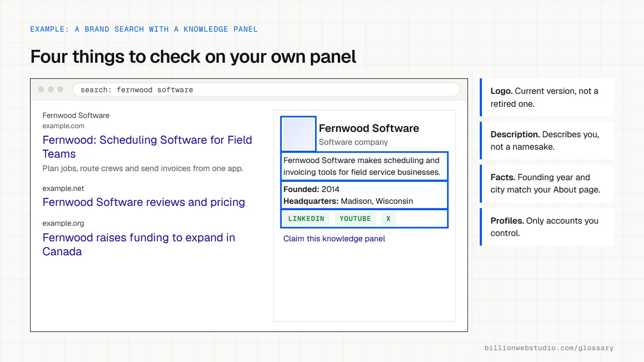Click the Claim this knowledge panel link
Screen dimensions: 644x362
click(x=334, y=239)
